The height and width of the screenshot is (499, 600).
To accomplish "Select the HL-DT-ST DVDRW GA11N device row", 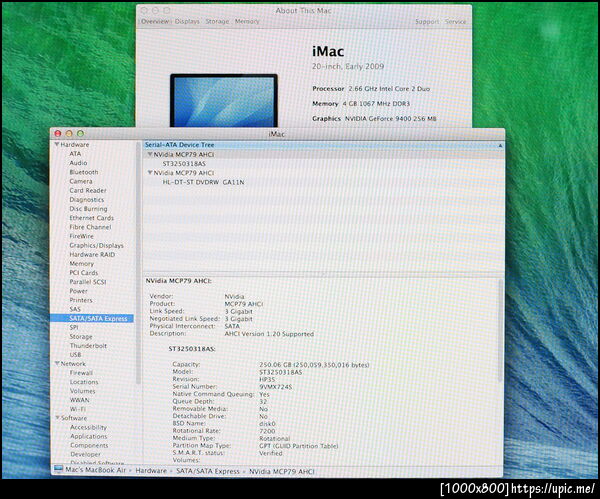I will (x=203, y=182).
